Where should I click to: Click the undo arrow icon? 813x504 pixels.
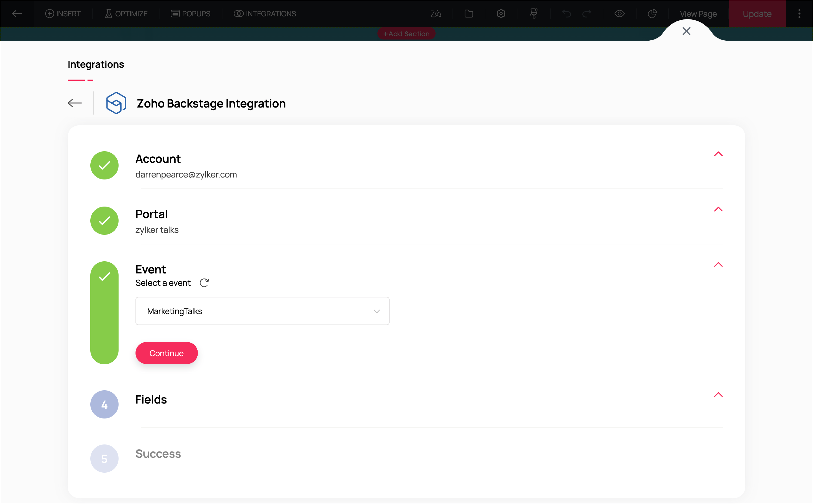(566, 14)
